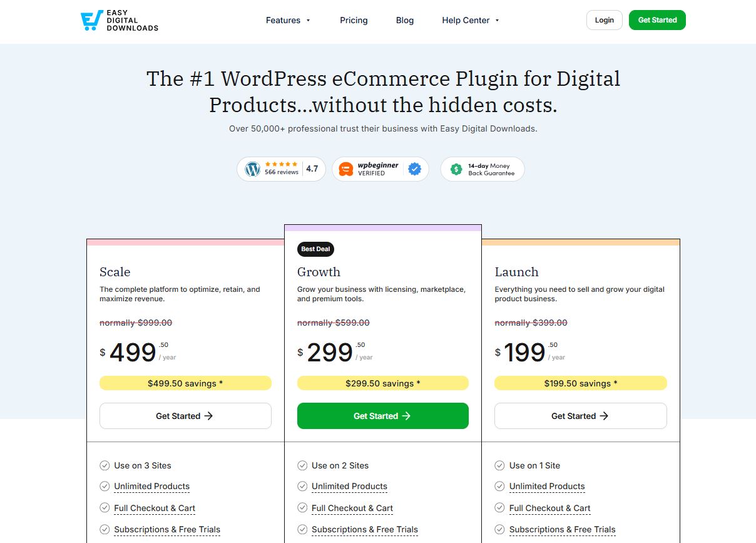Open the Features caret arrow
Viewport: 756px width, 543px height.
[x=308, y=21]
